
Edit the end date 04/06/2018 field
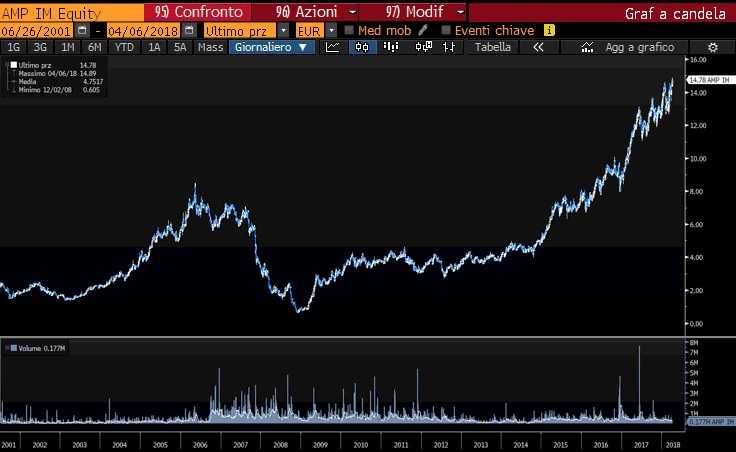point(144,31)
